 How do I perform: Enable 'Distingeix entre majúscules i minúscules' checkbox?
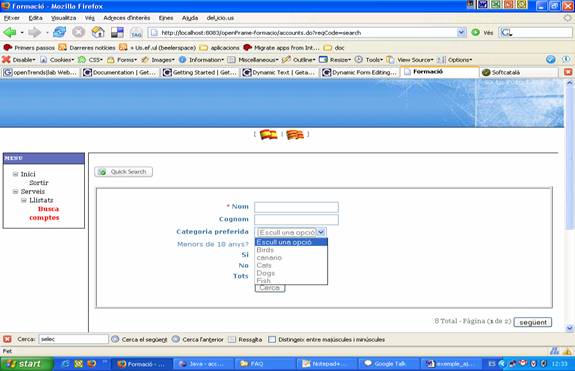coord(272,339)
